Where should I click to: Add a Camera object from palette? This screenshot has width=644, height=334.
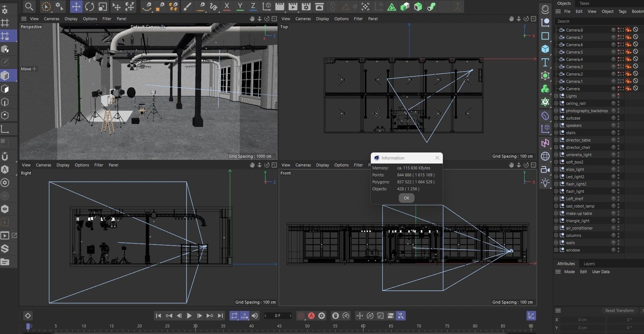click(545, 169)
